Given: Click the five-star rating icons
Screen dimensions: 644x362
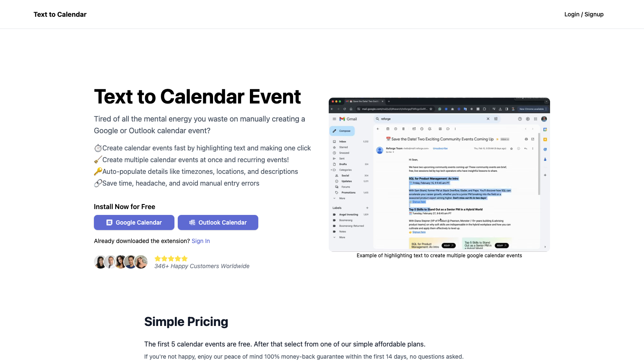Looking at the screenshot, I should [x=171, y=259].
